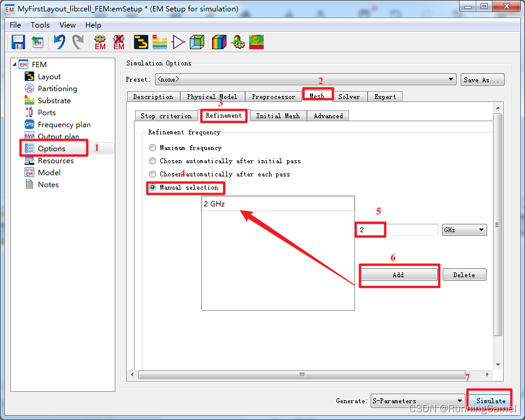The width and height of the screenshot is (525, 420).
Task: Click the 3D cube preview icon
Action: point(197,42)
